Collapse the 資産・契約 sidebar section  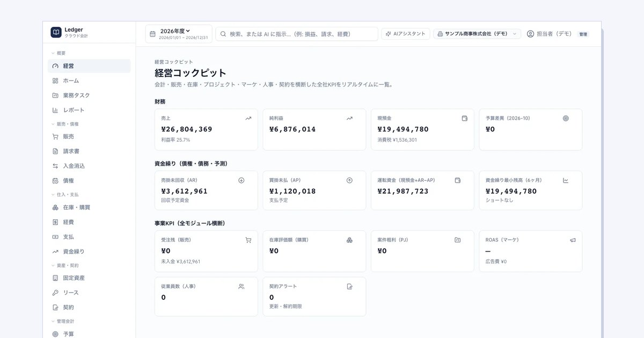[x=64, y=265]
